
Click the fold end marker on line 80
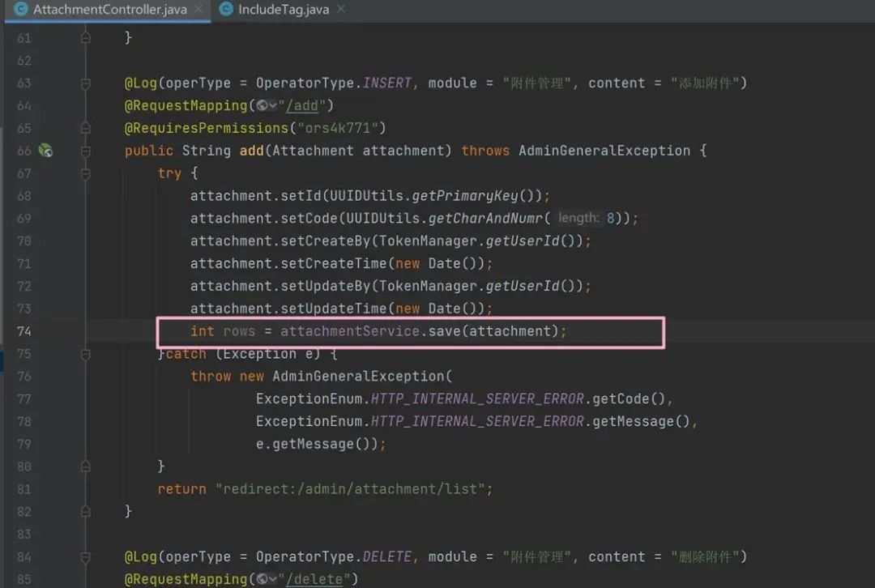tap(86, 466)
